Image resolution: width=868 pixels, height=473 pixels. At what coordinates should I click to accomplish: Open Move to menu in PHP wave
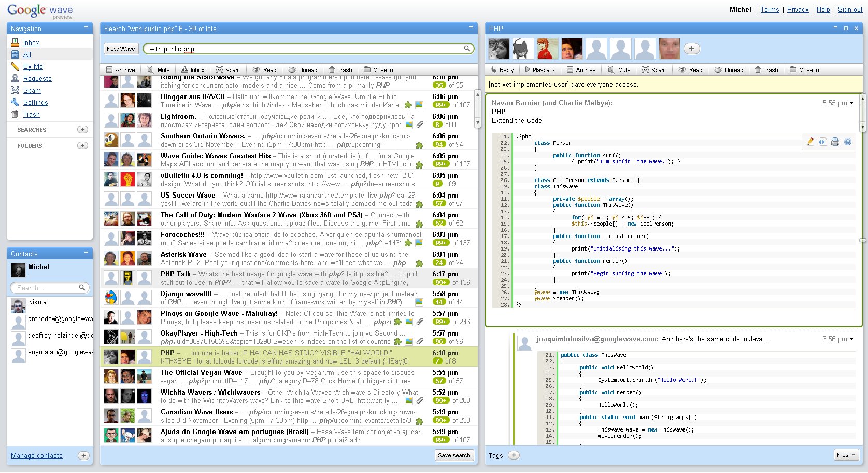pos(804,69)
